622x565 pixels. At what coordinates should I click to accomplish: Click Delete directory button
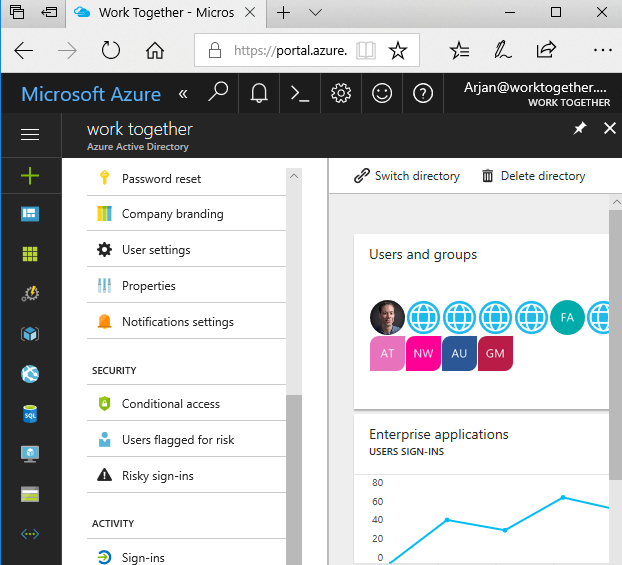pos(533,176)
